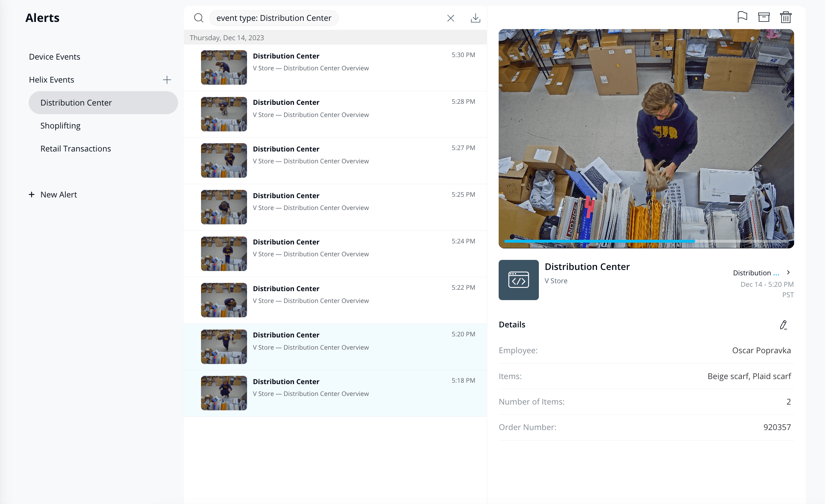Image resolution: width=825 pixels, height=504 pixels.
Task: Click the Distribution Center code icon tile
Action: [x=518, y=280]
